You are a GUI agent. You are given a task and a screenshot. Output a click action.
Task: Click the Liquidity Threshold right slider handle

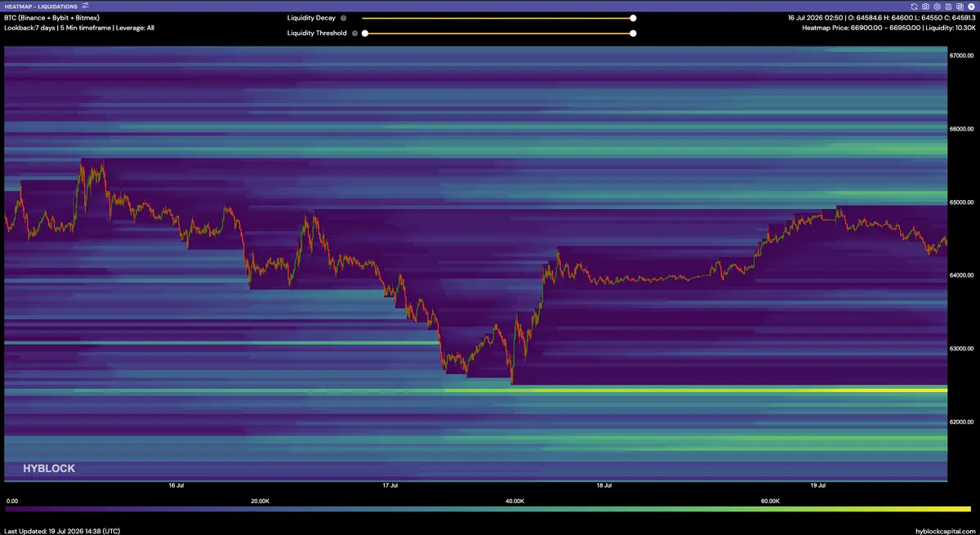pyautogui.click(x=633, y=33)
